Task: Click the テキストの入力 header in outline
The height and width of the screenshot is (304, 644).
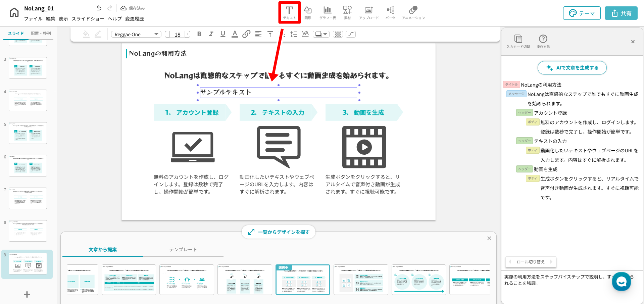Action: coord(550,141)
